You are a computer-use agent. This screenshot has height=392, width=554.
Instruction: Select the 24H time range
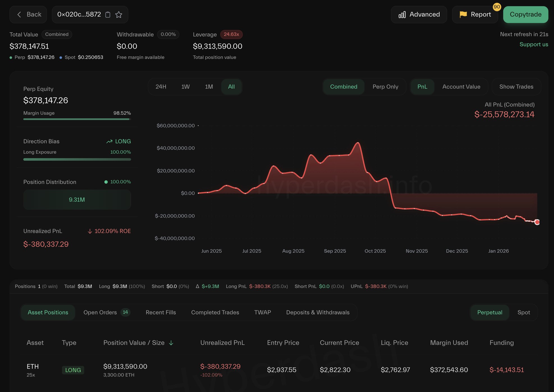pos(161,87)
